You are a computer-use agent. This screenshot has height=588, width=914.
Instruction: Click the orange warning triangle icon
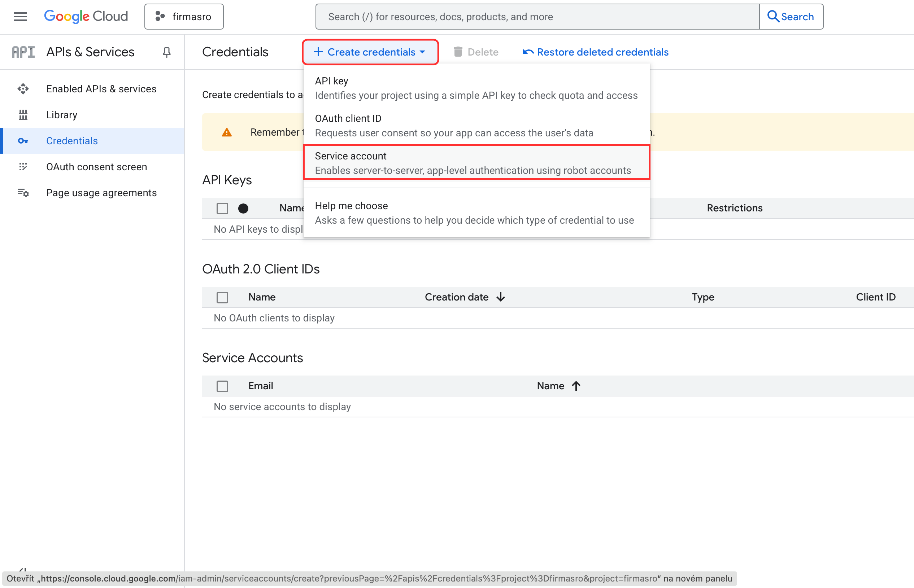[x=227, y=132]
